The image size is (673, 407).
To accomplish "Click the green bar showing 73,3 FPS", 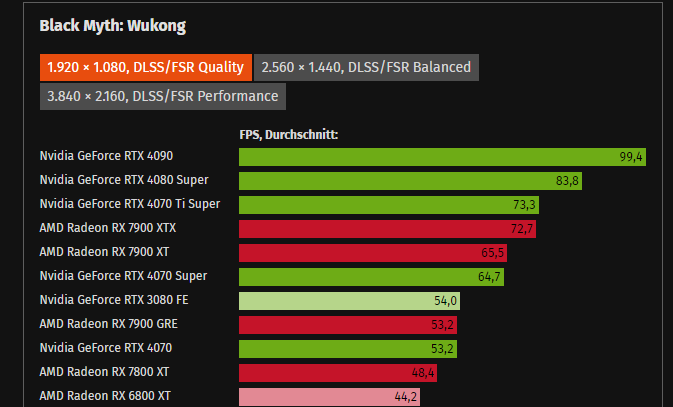I will click(389, 205).
